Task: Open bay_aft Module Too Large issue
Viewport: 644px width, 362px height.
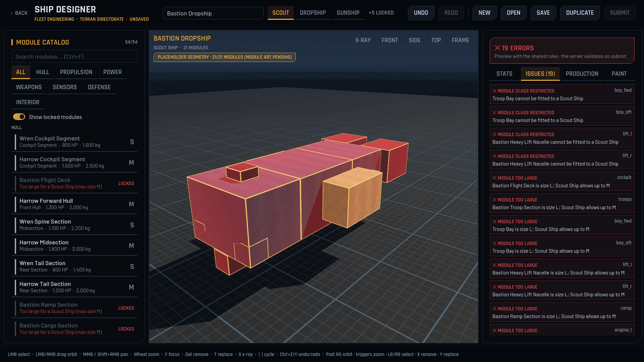Action: tap(562, 247)
